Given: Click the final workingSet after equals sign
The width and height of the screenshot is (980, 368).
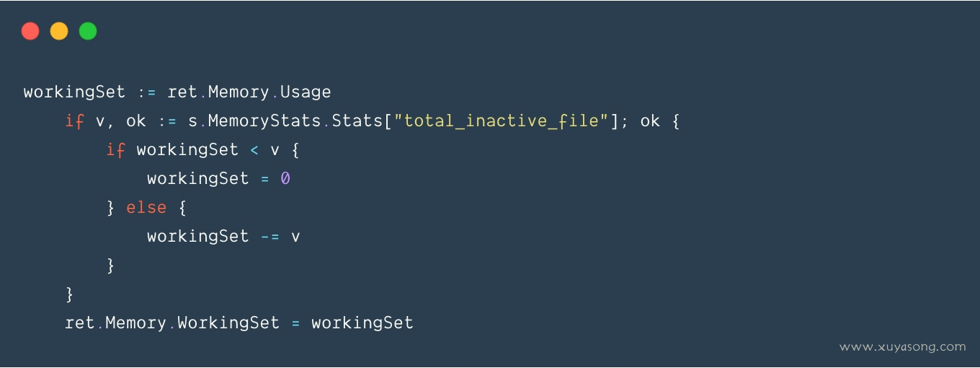Looking at the screenshot, I should [362, 323].
